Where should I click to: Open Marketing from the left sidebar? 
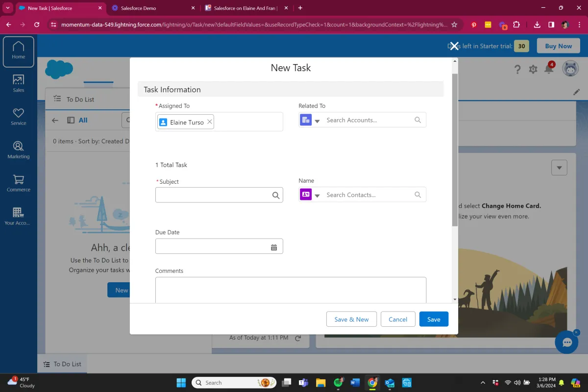point(19,150)
